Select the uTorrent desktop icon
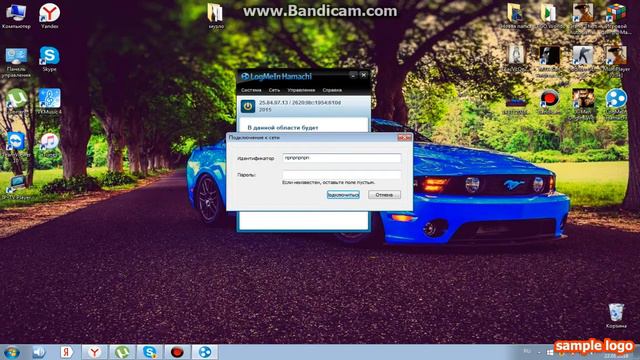This screenshot has width=640, height=360. coord(16,101)
